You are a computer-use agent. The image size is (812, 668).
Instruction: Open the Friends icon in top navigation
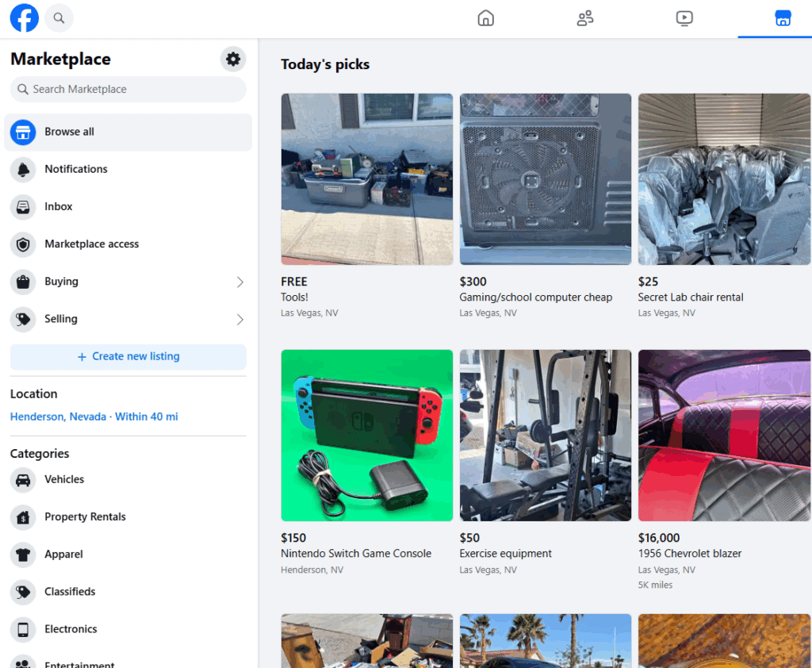pyautogui.click(x=585, y=18)
